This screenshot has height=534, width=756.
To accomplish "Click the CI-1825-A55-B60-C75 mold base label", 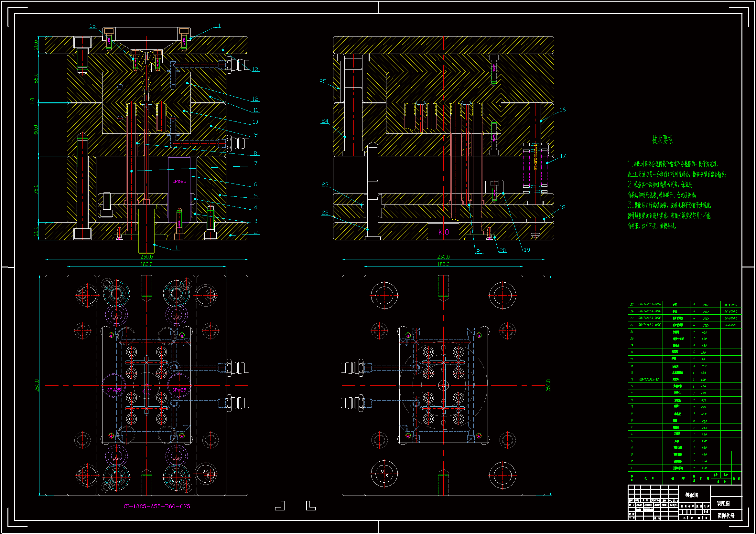I will [157, 506].
